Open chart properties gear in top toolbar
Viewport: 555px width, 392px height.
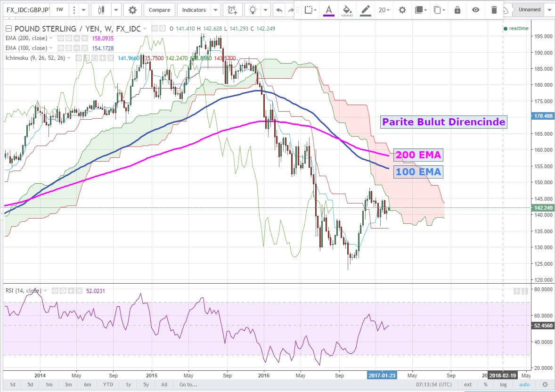(132, 10)
